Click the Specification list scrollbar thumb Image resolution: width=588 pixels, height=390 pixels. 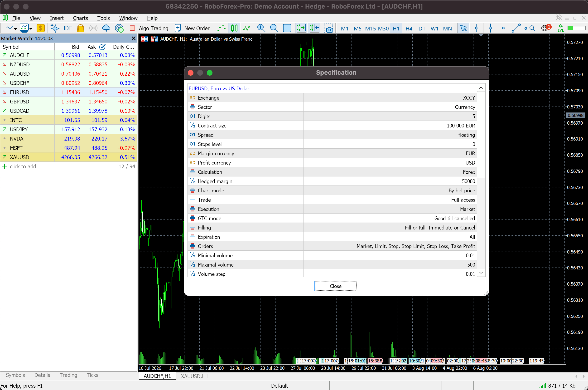click(481, 135)
